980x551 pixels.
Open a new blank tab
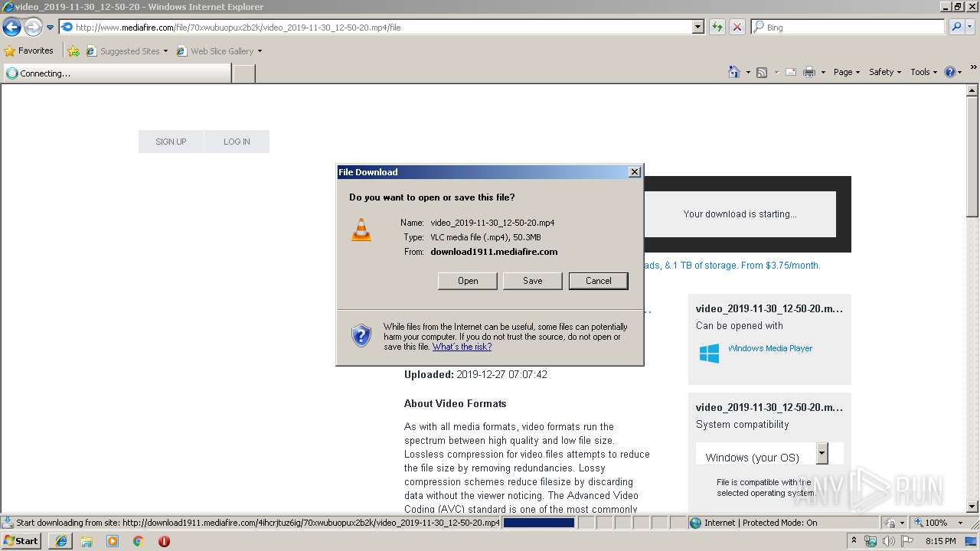(243, 73)
